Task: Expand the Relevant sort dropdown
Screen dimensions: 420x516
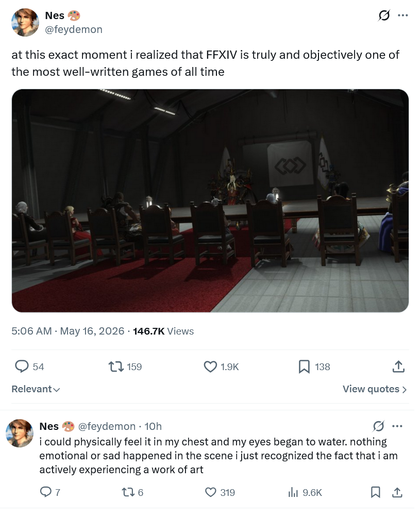Action: point(36,389)
